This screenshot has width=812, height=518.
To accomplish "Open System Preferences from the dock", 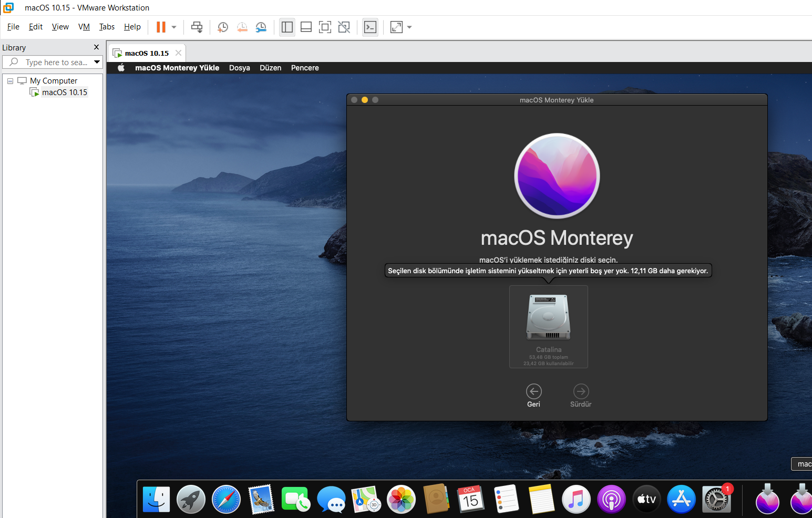I will (x=716, y=499).
